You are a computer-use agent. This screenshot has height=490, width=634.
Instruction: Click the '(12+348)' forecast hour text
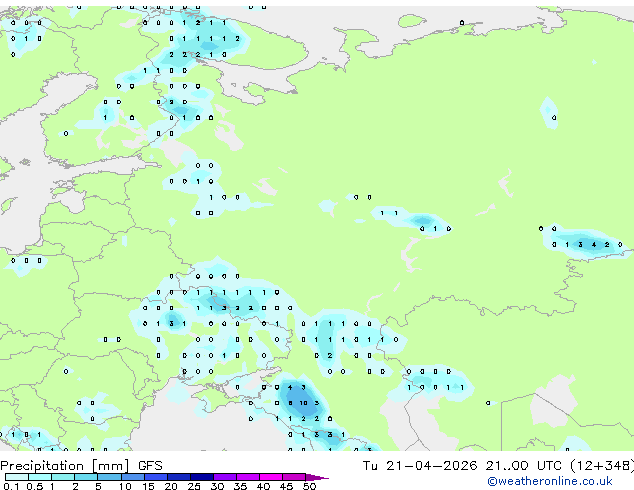pos(602,466)
